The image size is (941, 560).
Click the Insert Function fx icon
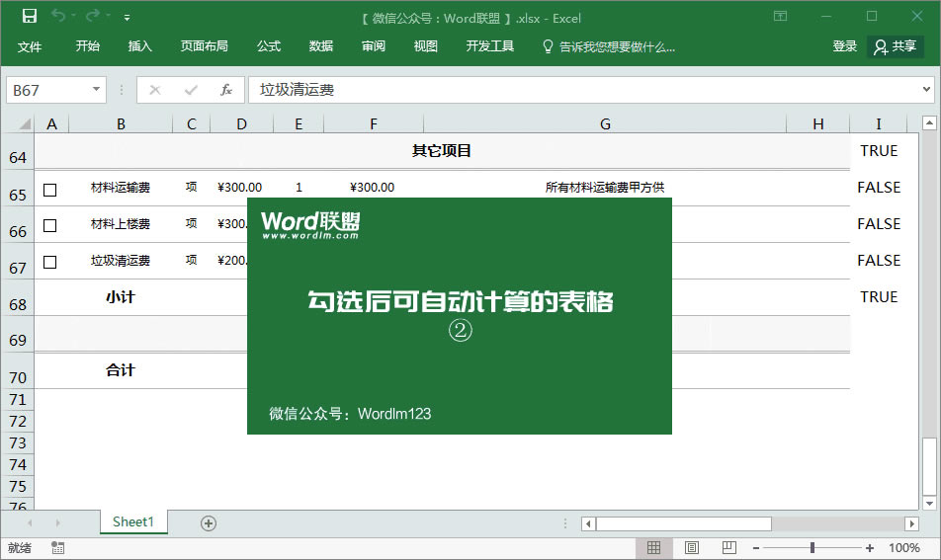click(x=225, y=90)
